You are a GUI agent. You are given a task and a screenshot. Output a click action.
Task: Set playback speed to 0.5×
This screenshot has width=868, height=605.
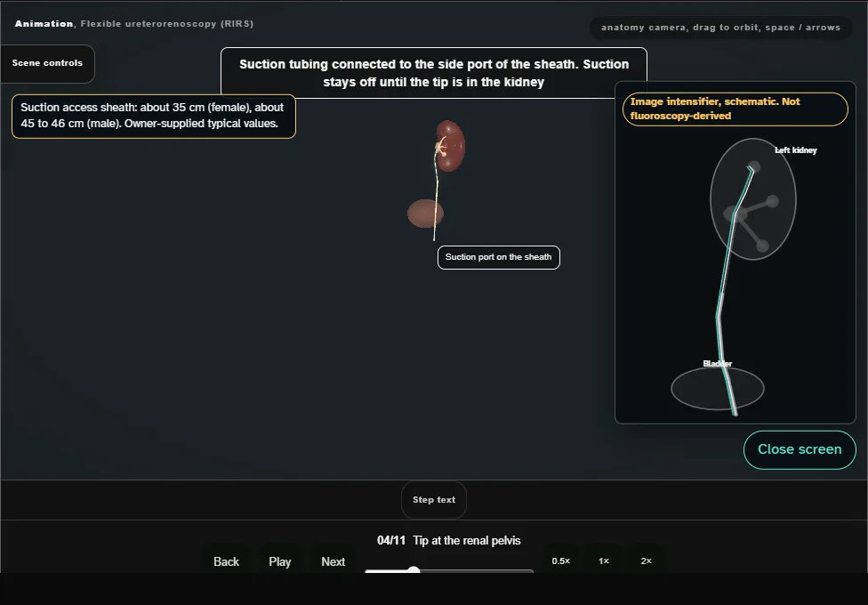click(561, 561)
